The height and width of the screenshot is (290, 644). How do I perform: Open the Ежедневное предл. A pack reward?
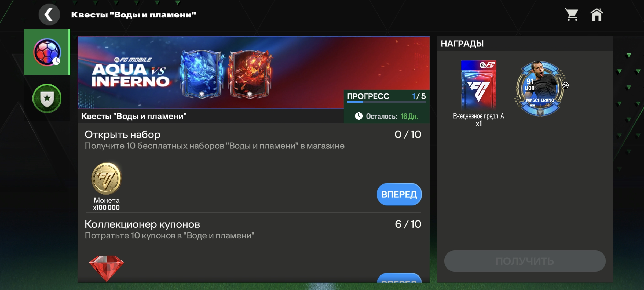pos(478,85)
